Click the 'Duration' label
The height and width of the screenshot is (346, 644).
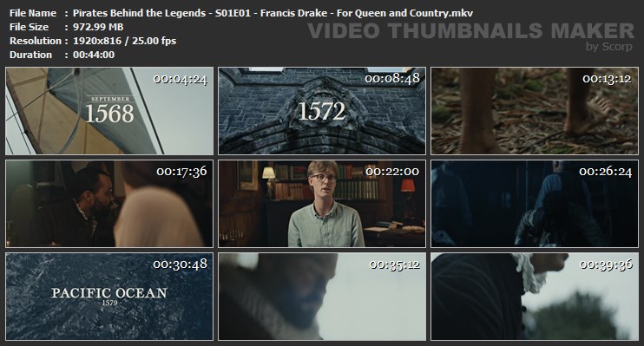point(30,55)
